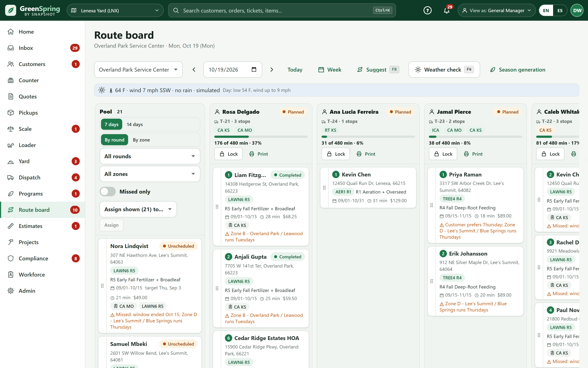Expand the All zones filter
588x368 pixels.
click(x=150, y=174)
